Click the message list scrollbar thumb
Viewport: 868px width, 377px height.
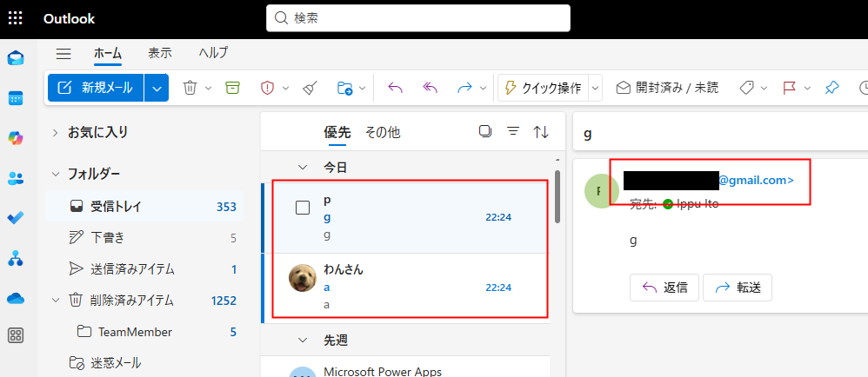pyautogui.click(x=558, y=196)
